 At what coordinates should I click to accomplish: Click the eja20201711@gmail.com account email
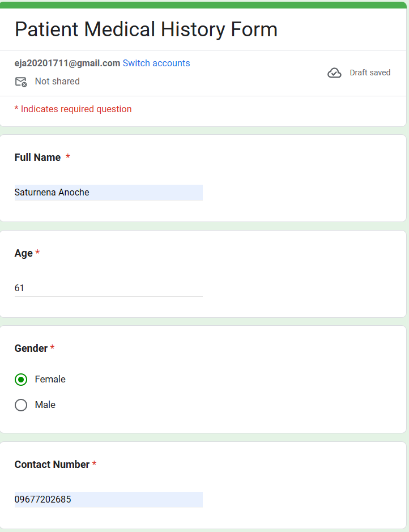tap(67, 63)
